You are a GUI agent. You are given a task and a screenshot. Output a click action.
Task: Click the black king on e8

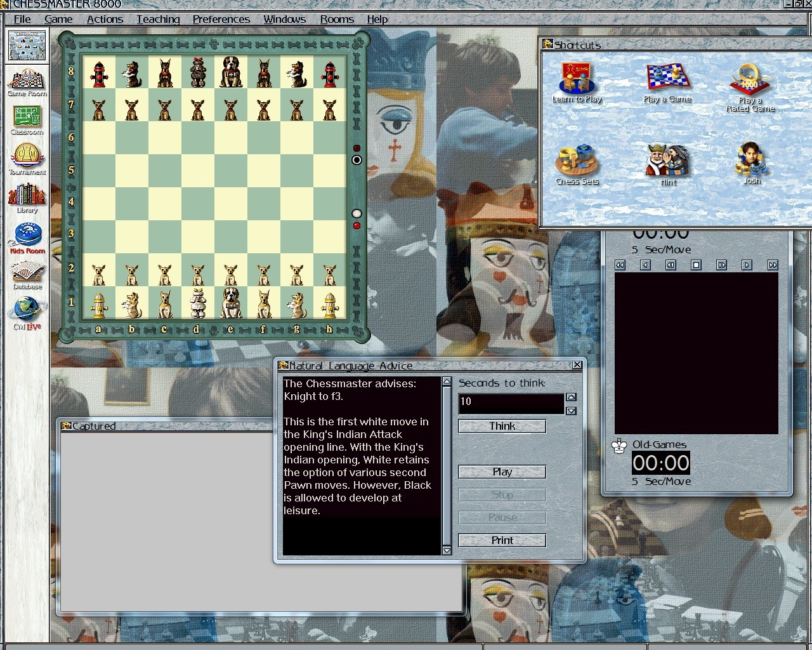click(230, 72)
